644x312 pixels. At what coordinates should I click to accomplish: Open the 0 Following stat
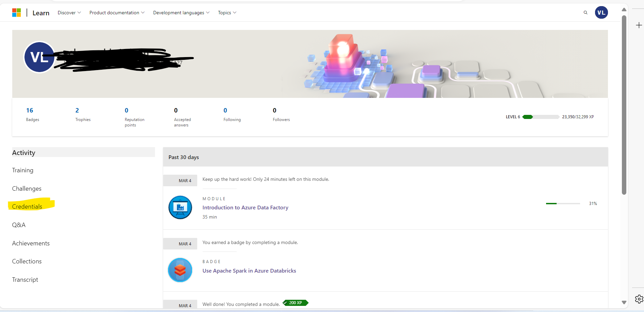pyautogui.click(x=232, y=115)
